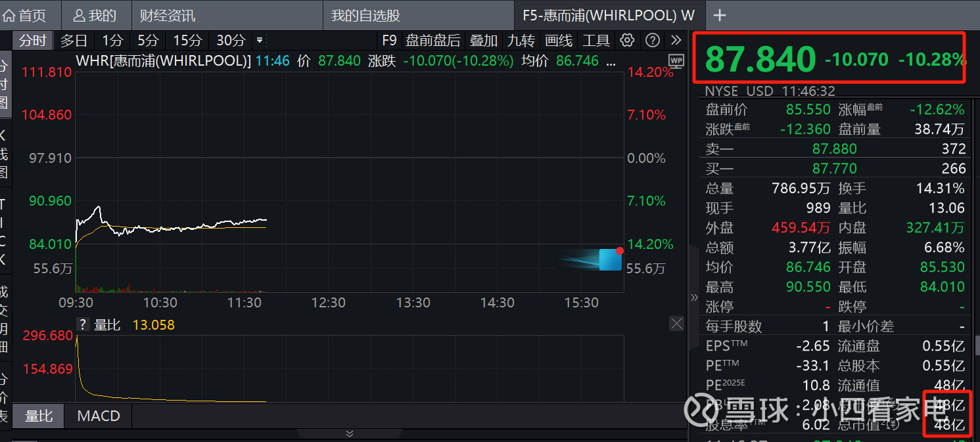Click the F9 toolbar button
The width and height of the screenshot is (980, 442).
390,41
